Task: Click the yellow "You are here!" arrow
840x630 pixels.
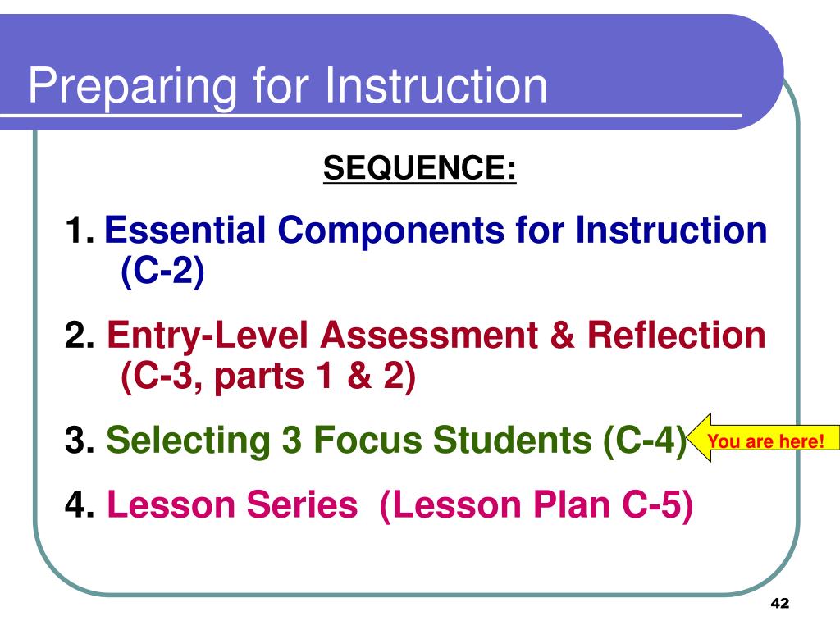Action: (764, 438)
